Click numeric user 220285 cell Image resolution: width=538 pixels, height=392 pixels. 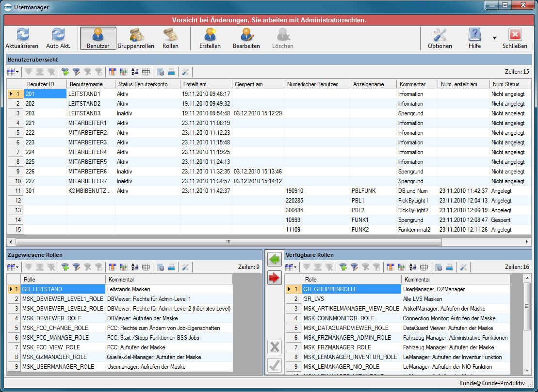coord(317,201)
